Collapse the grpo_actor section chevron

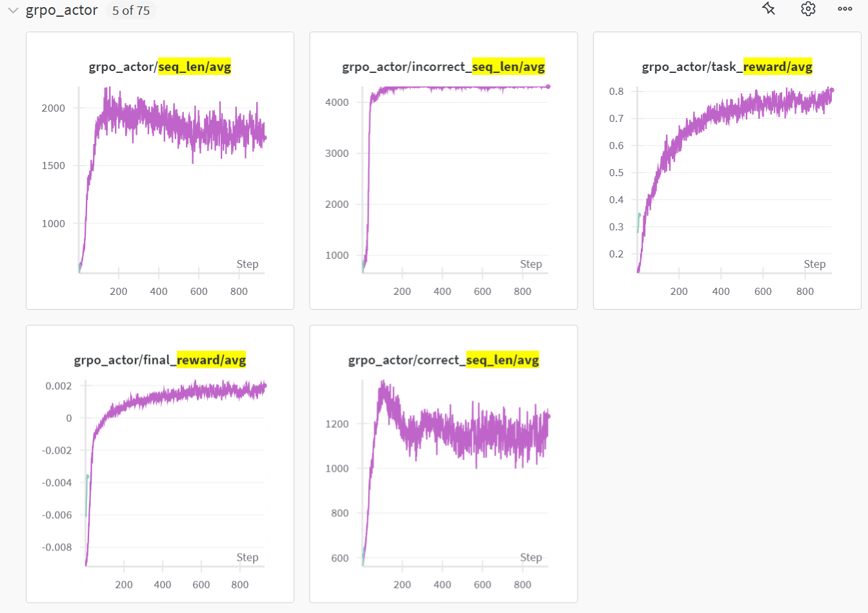pos(13,10)
